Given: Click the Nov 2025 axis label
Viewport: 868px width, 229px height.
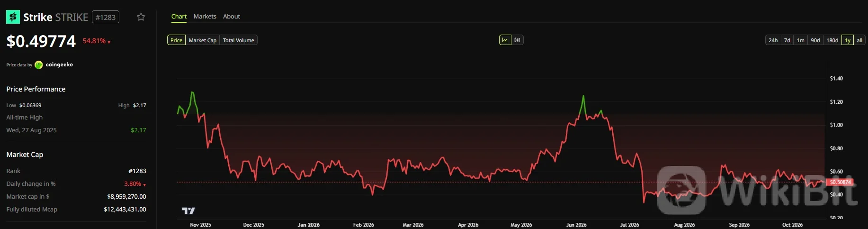Looking at the screenshot, I should click(x=200, y=225).
